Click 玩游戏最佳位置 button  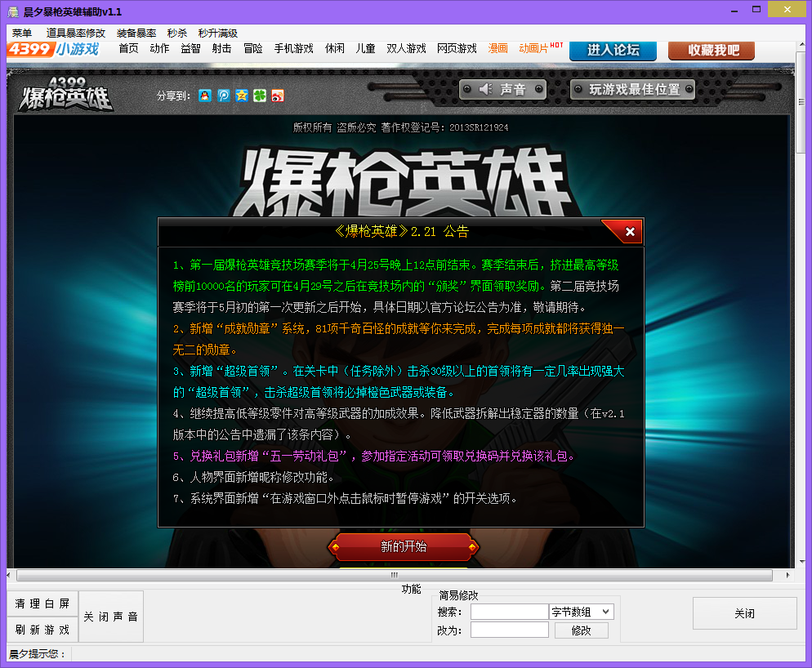633,90
